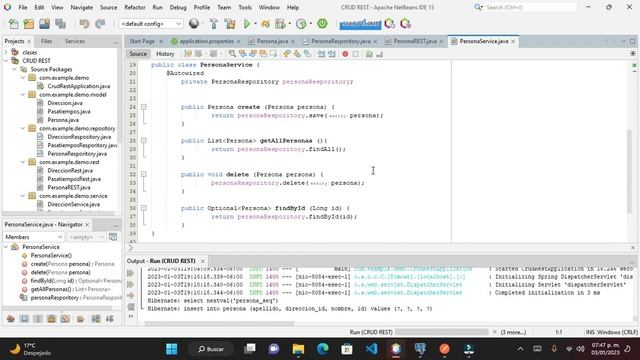Click the red stop recording macro icon

tap(345, 54)
